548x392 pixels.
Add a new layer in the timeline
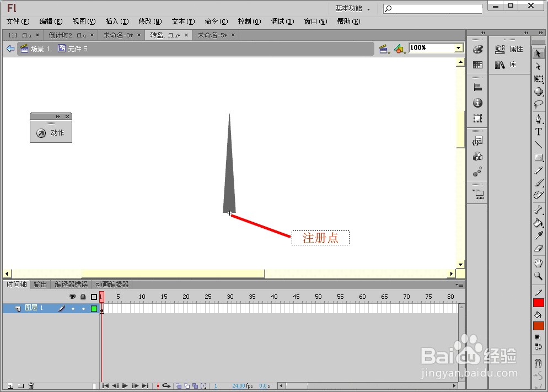(x=10, y=386)
